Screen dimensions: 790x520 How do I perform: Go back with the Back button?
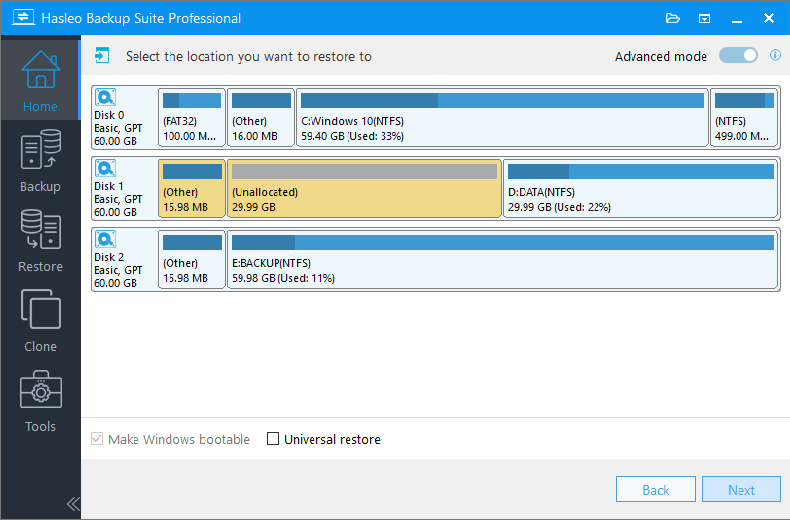655,489
